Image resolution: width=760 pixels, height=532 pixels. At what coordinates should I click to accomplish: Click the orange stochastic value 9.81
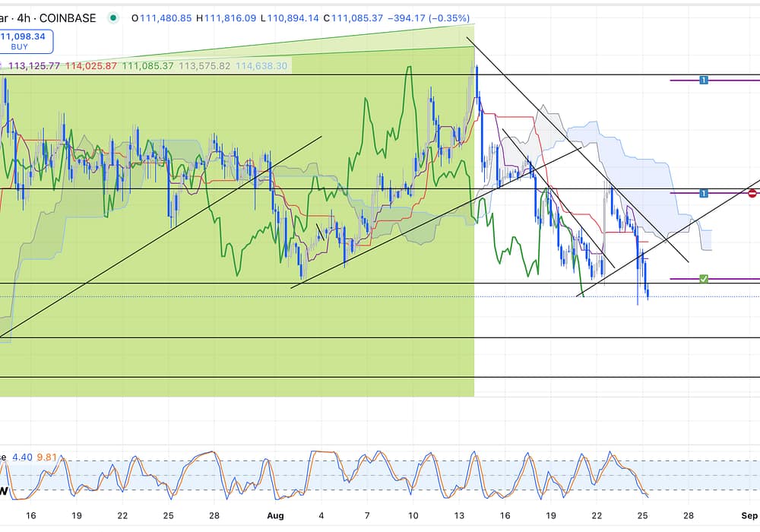(47, 457)
